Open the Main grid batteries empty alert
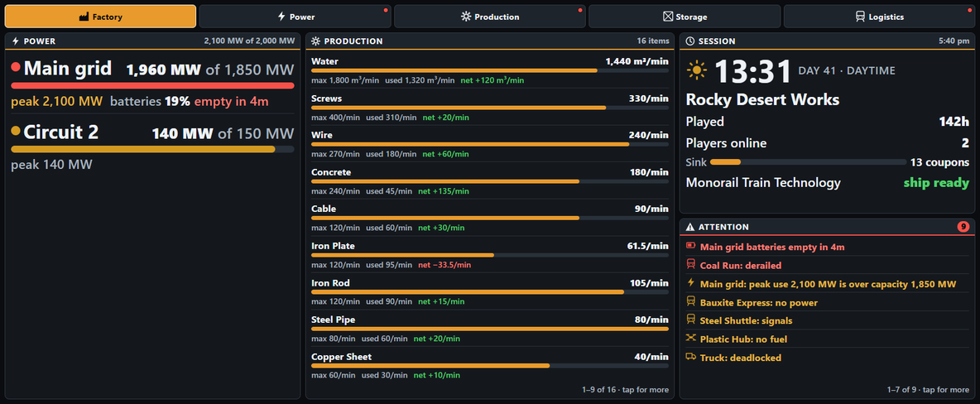980x404 pixels. tap(828, 247)
